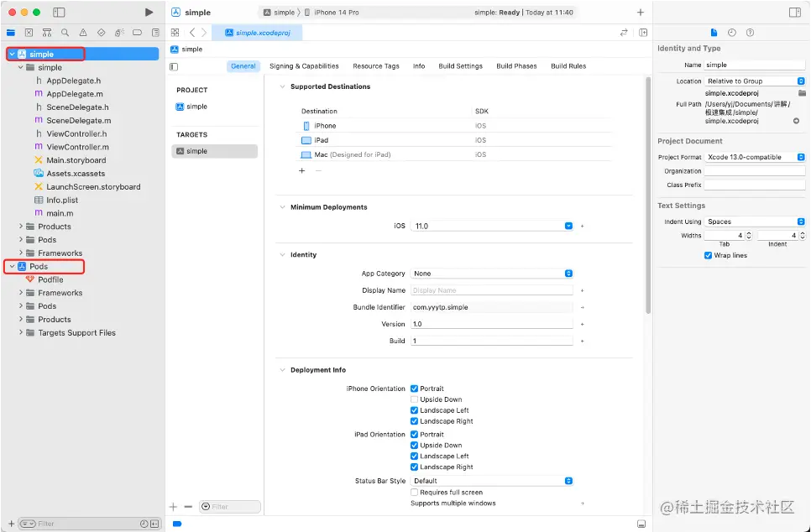Switch to the Info tab
This screenshot has width=811, height=532.
tap(419, 66)
